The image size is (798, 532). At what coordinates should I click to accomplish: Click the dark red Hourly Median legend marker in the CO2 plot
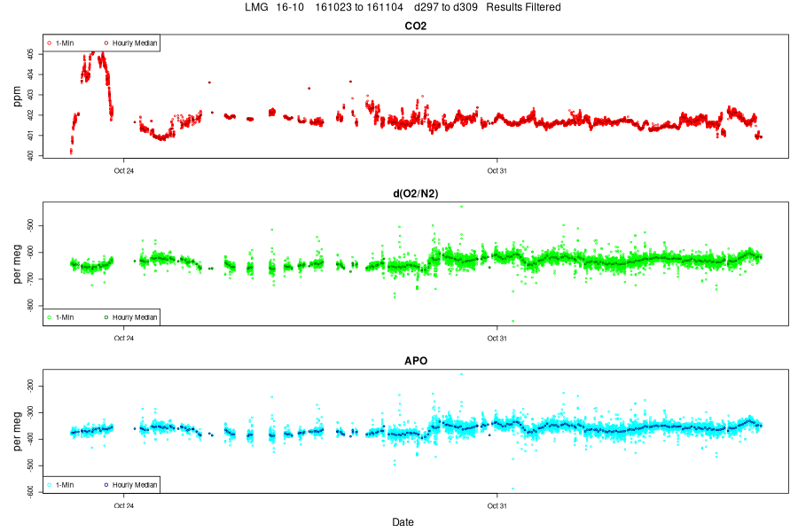106,43
